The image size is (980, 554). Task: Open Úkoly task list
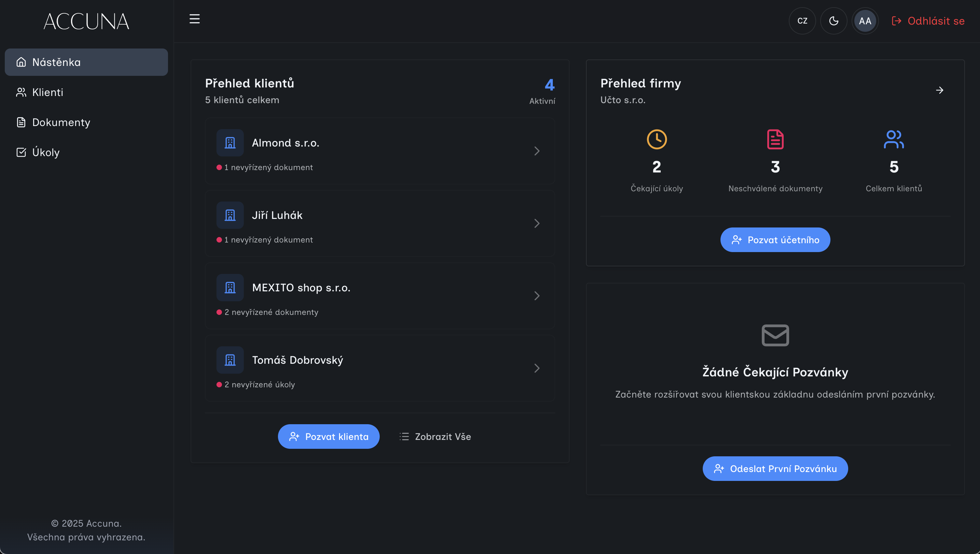46,152
